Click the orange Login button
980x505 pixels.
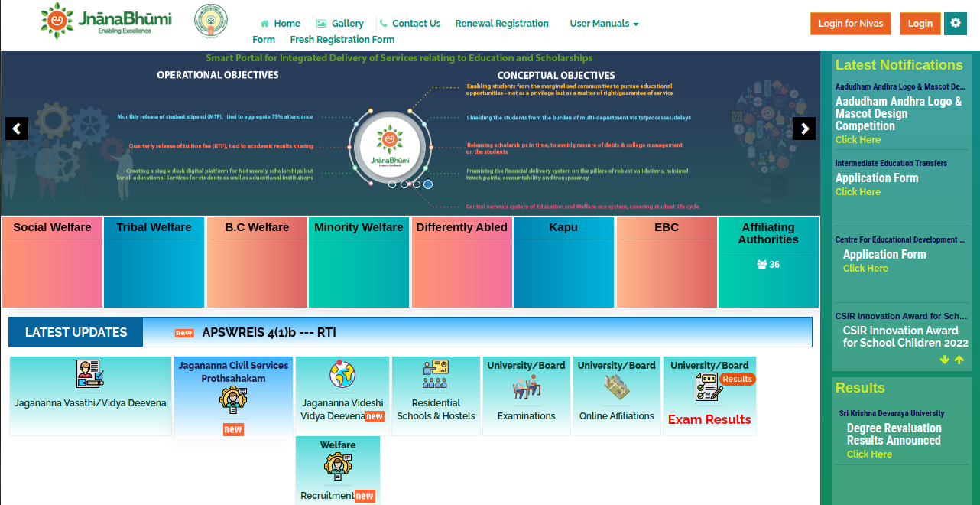(920, 24)
